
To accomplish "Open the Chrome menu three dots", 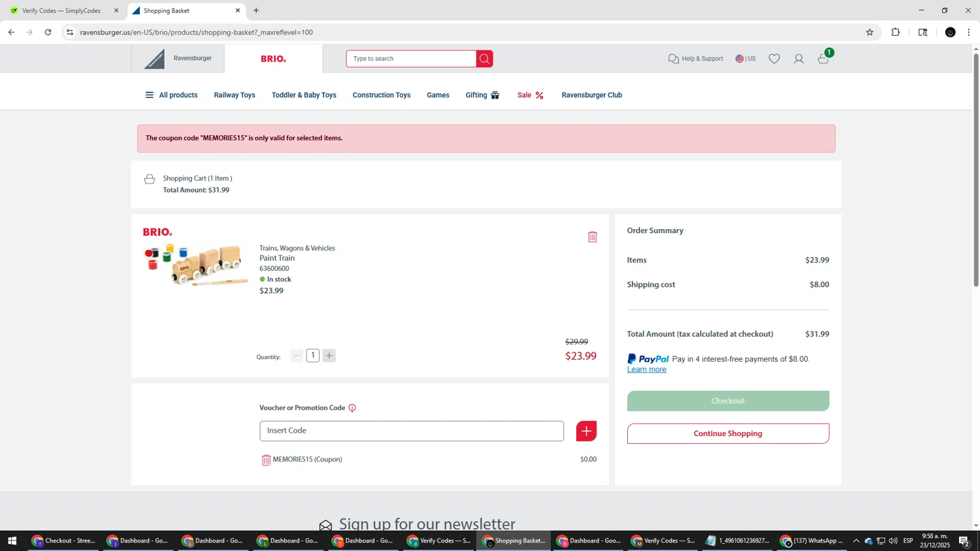I will (969, 32).
